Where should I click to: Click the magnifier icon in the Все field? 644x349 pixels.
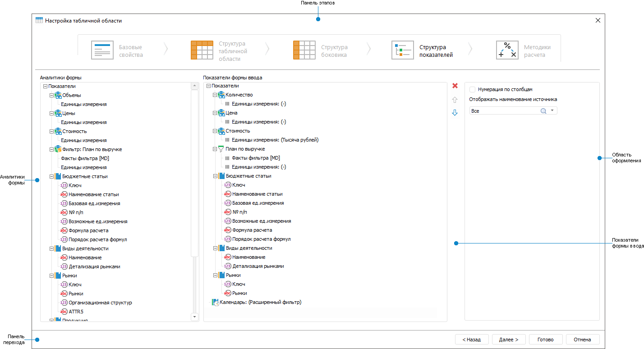point(543,111)
